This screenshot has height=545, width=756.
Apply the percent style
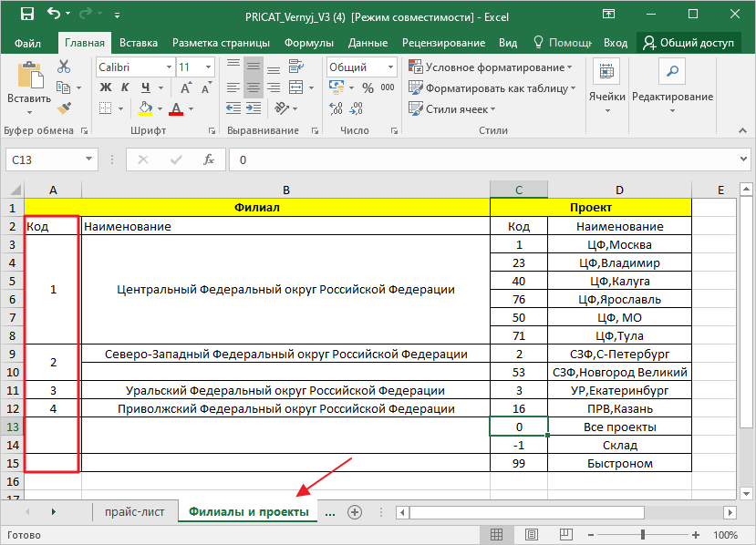[368, 87]
